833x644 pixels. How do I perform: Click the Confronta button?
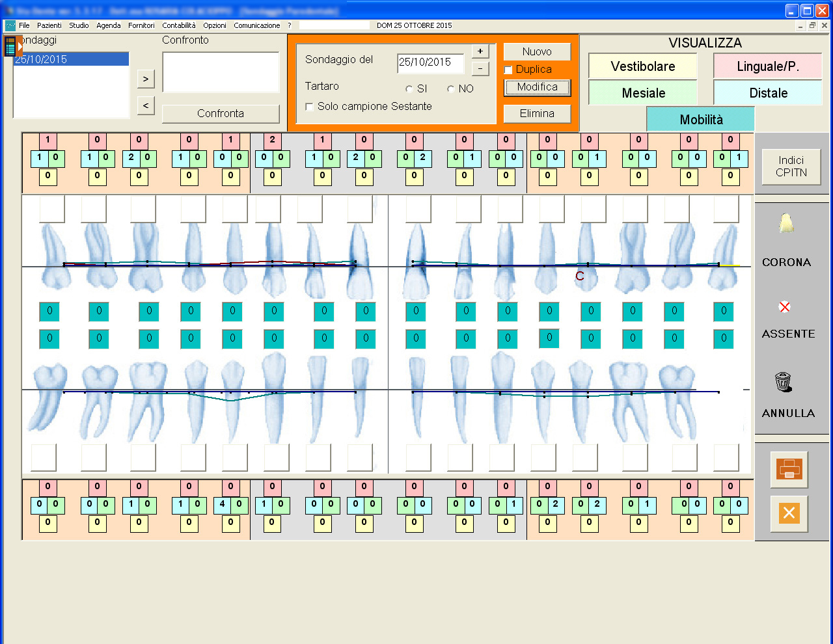[221, 114]
